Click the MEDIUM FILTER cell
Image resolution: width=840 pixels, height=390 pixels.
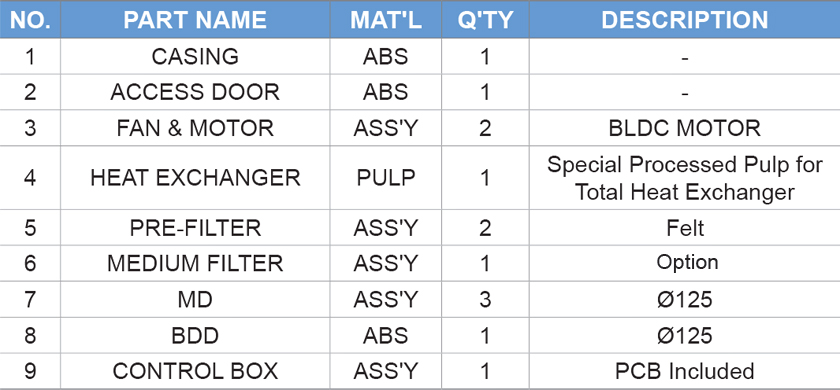tap(195, 263)
